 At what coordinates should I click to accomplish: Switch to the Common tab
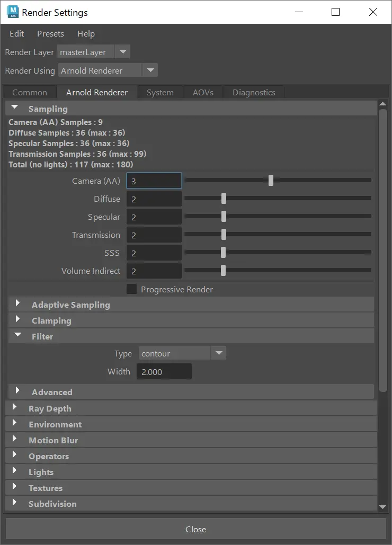tap(30, 93)
